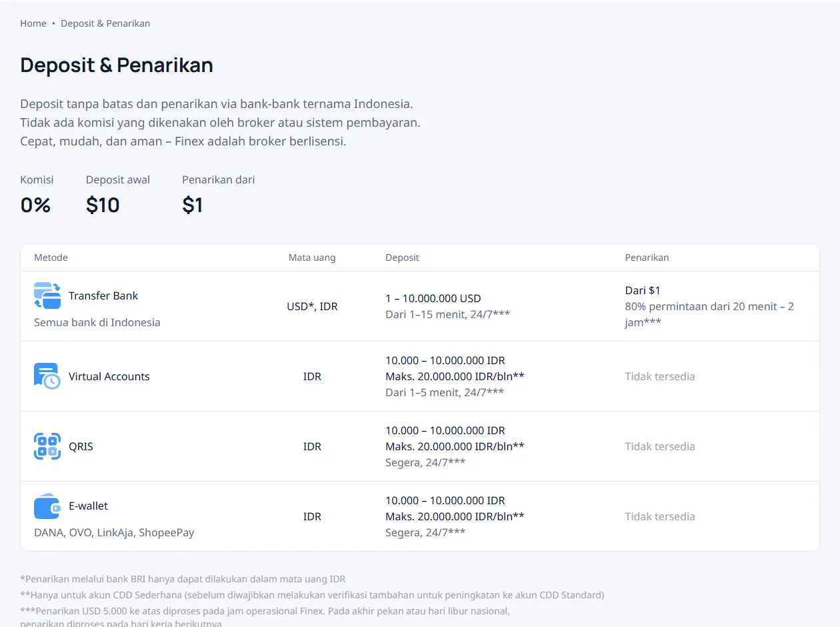Click the USD*, IDR currency cell
The height and width of the screenshot is (627, 840).
tap(312, 307)
